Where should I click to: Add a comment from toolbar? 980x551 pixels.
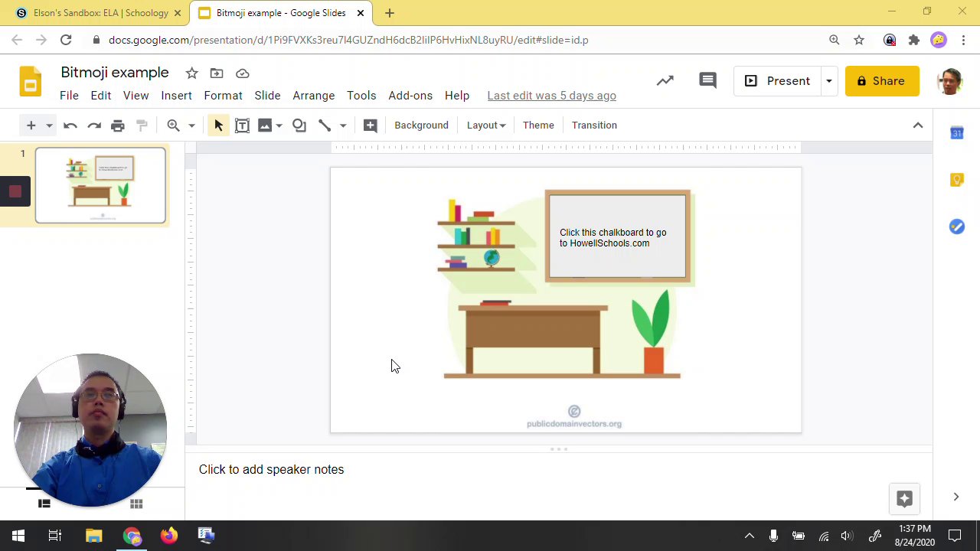coord(371,125)
